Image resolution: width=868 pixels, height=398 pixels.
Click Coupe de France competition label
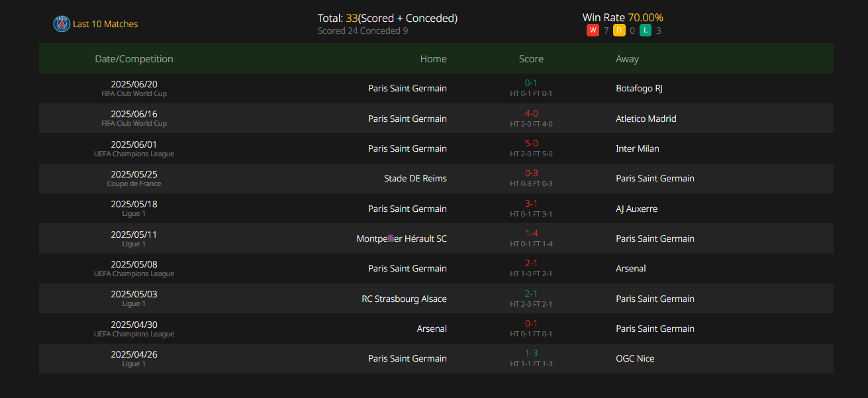pyautogui.click(x=134, y=183)
